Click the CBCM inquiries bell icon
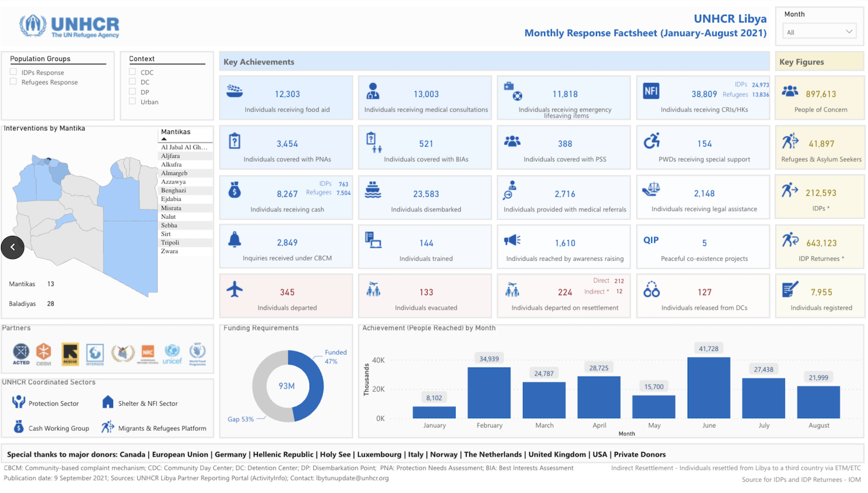This screenshot has height=493, width=868. pyautogui.click(x=234, y=239)
